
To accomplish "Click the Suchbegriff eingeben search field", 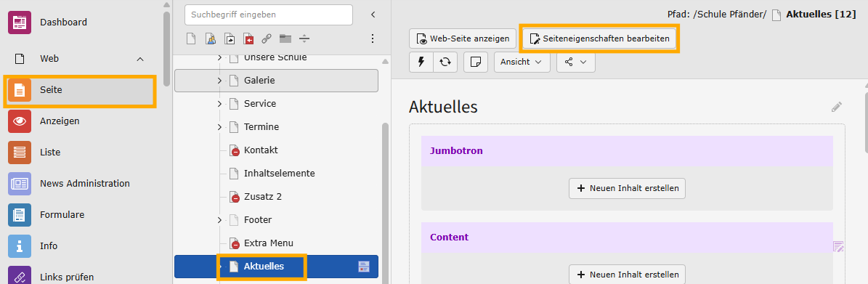I will point(269,15).
